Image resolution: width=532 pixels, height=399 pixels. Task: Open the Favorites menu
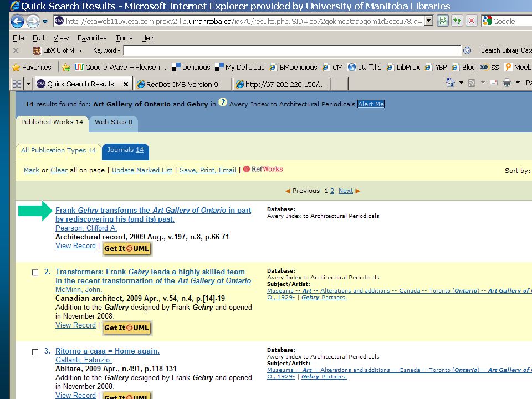92,38
